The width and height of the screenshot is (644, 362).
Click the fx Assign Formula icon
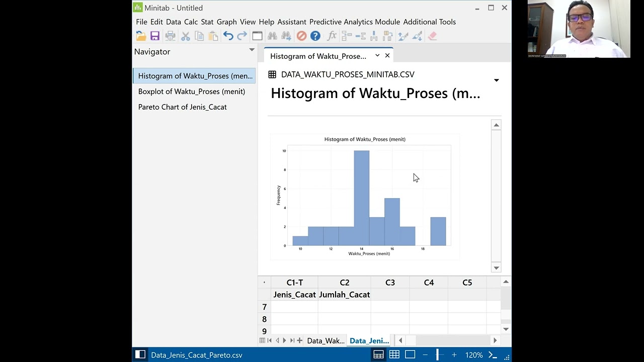(x=332, y=36)
